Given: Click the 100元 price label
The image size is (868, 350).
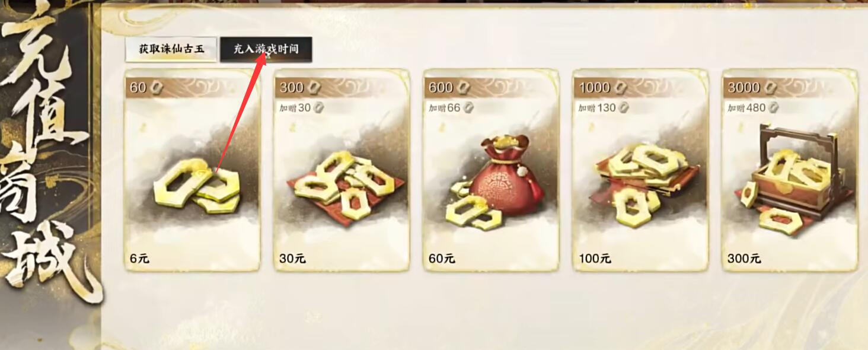Looking at the screenshot, I should point(595,259).
